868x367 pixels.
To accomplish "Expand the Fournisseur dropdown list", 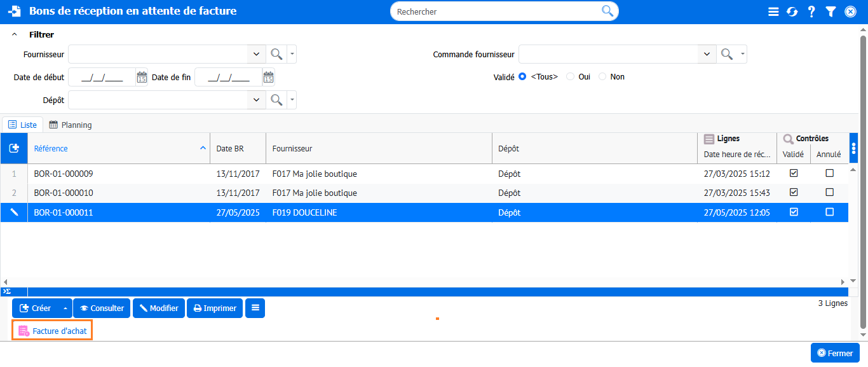I will (256, 55).
